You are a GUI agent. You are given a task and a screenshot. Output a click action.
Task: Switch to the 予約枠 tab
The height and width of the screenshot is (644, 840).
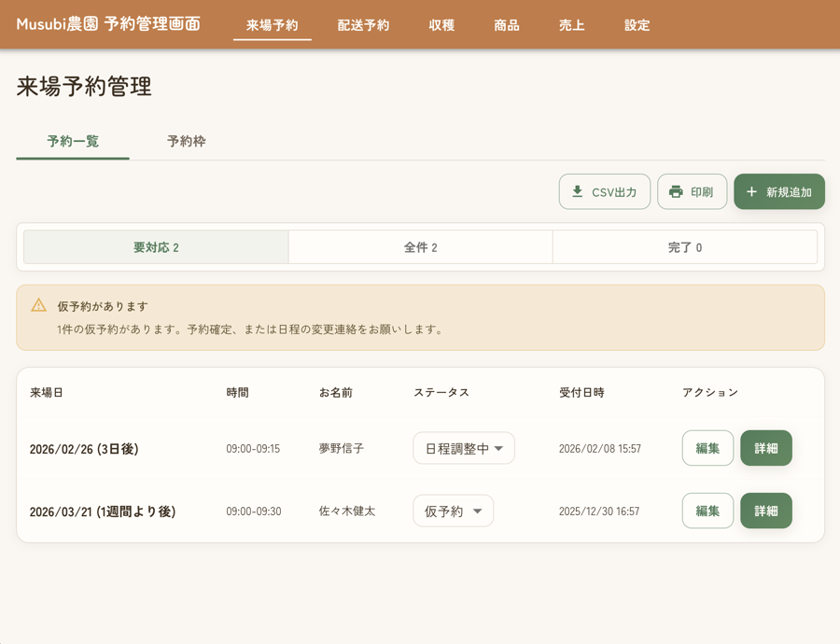186,142
